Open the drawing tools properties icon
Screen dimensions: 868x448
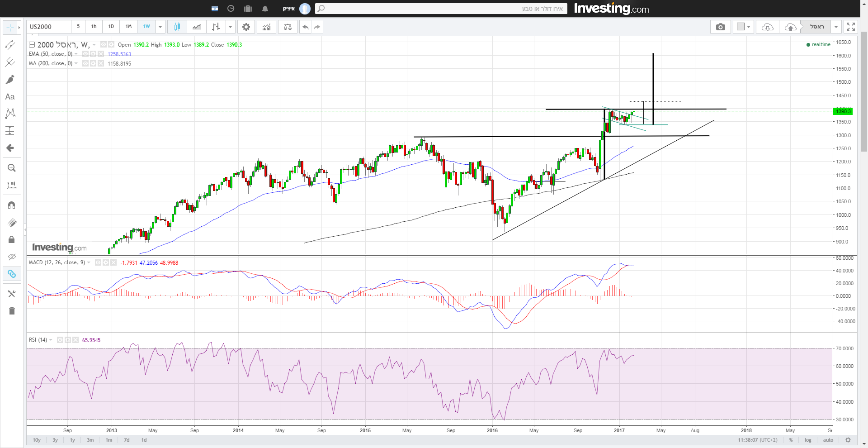coord(12,294)
